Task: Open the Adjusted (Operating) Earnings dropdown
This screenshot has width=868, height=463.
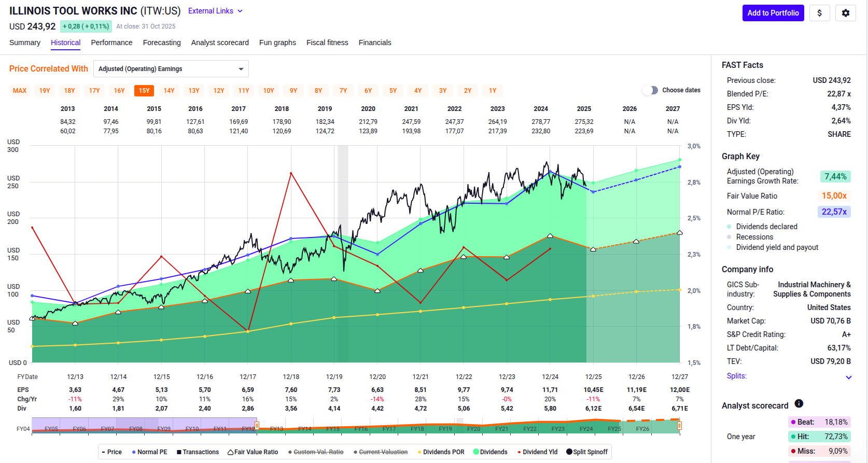Action: tap(171, 69)
